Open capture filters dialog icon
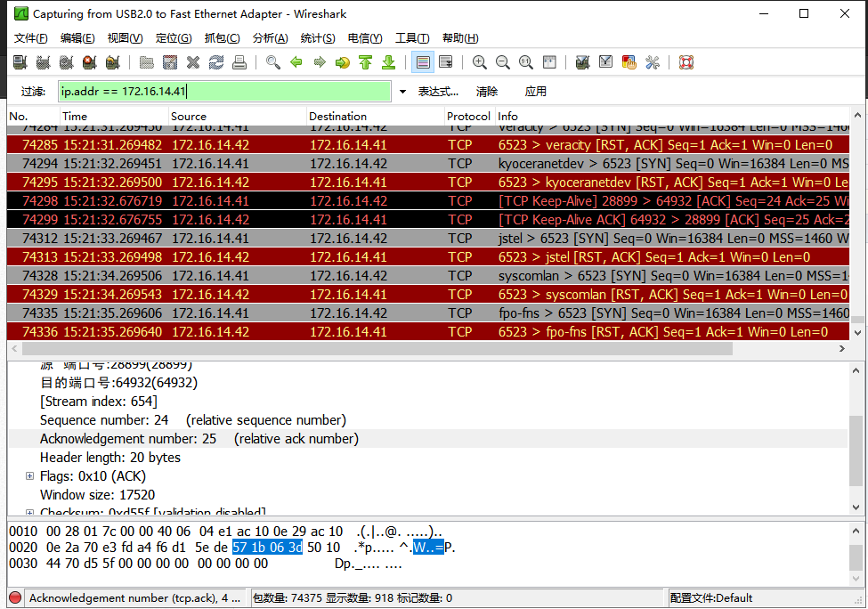Screen dimensions: 868x609 [x=582, y=62]
